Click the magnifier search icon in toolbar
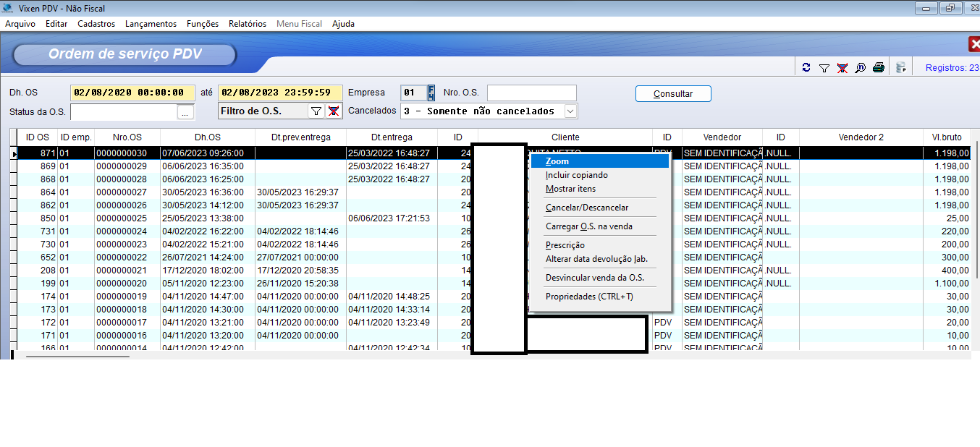The width and height of the screenshot is (980, 447). tap(860, 68)
